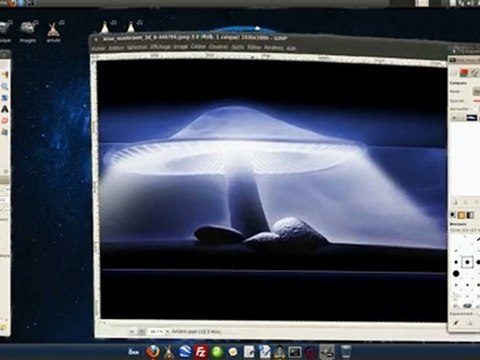Open the Sélection menu
Viewport: 480px width, 360px height.
[137, 48]
